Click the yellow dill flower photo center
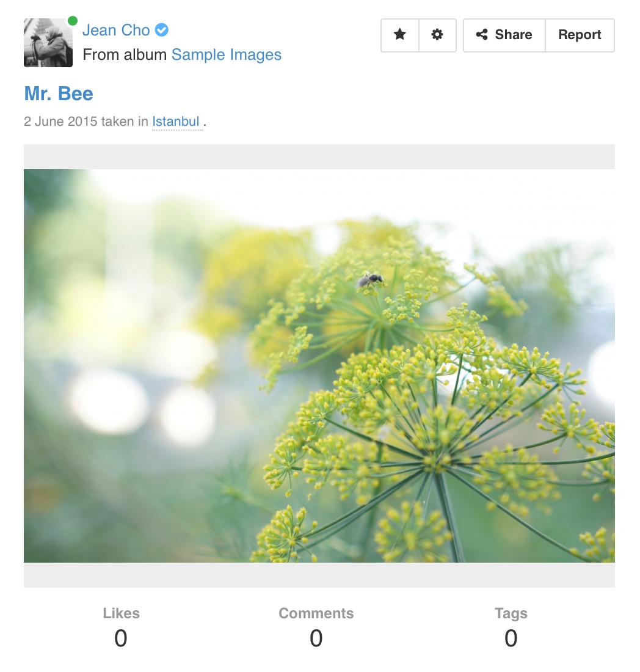Screen dimensions: 640x672 [319, 365]
